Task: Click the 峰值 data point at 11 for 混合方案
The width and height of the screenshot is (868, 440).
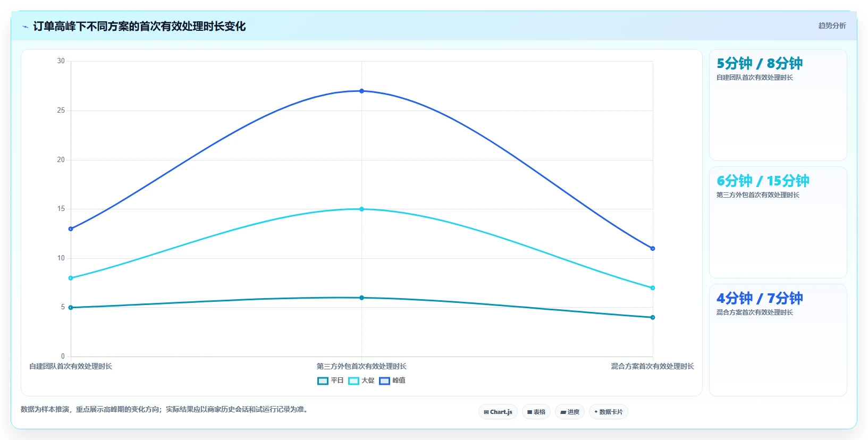Action: point(653,249)
